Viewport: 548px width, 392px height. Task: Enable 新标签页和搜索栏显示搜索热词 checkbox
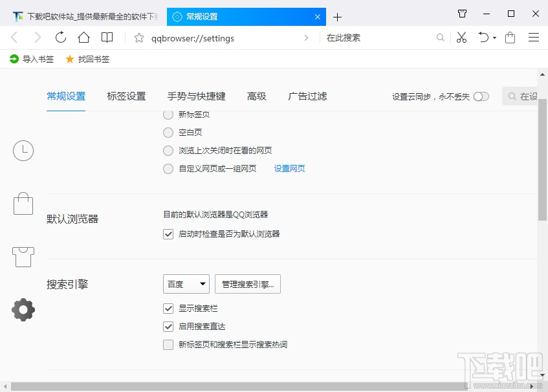[168, 345]
